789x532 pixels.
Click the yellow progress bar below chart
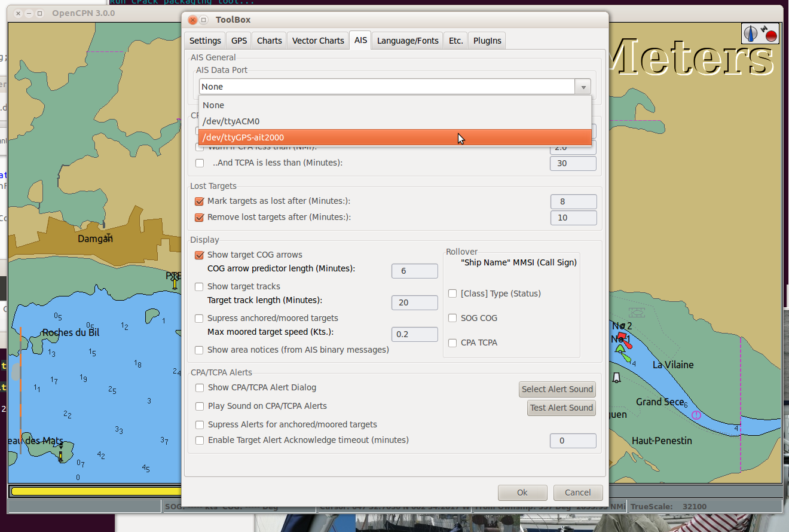(x=96, y=491)
